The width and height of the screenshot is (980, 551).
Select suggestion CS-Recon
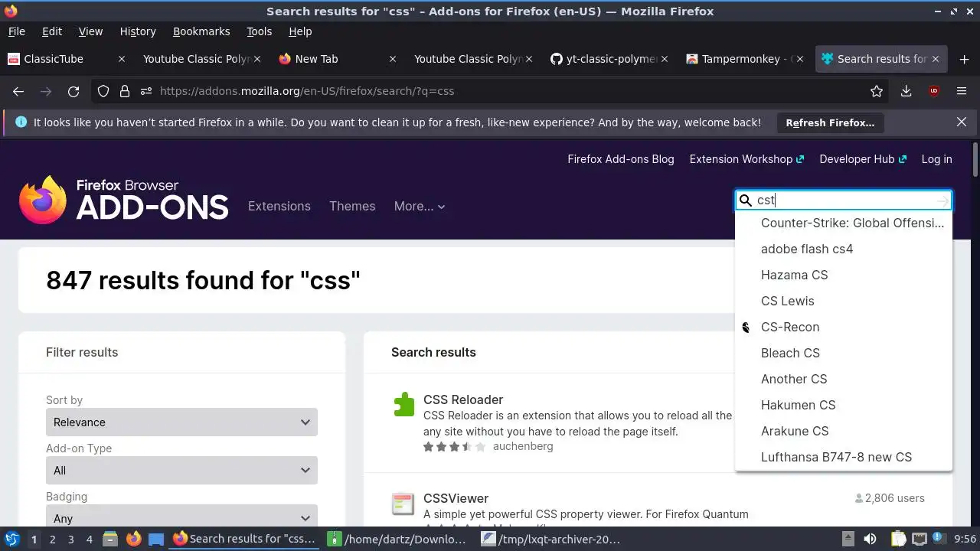(x=843, y=327)
